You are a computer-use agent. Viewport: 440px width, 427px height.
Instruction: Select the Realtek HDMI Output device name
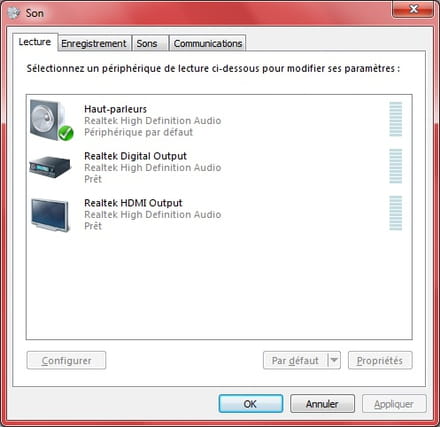point(133,203)
